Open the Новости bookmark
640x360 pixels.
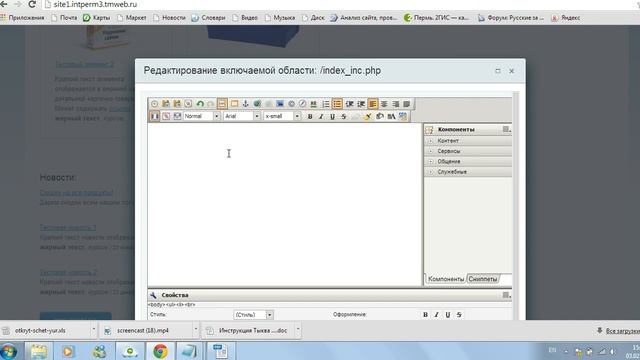(169, 18)
